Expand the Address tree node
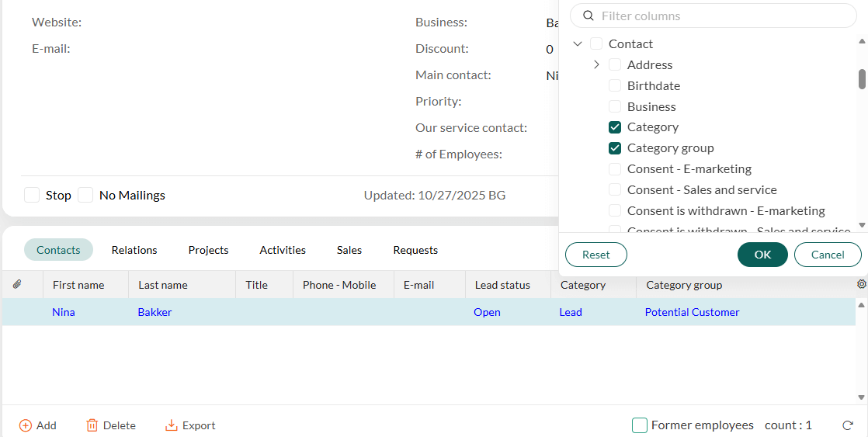The height and width of the screenshot is (437, 868). click(596, 64)
